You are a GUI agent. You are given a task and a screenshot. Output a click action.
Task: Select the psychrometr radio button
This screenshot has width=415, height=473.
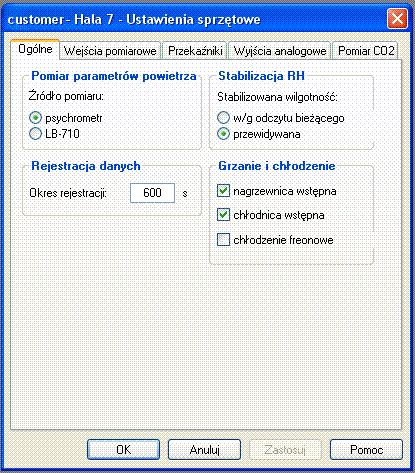(x=35, y=118)
